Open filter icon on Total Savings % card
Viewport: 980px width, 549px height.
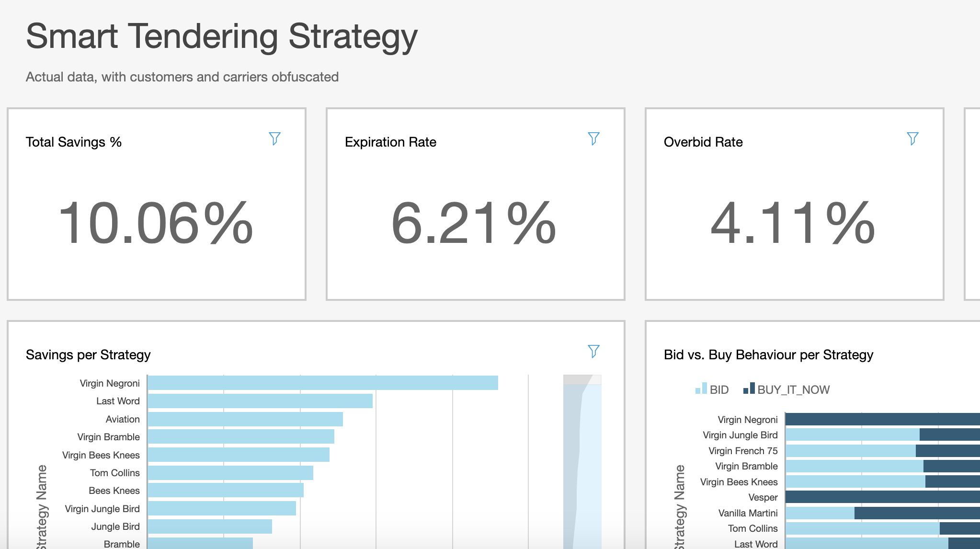274,139
